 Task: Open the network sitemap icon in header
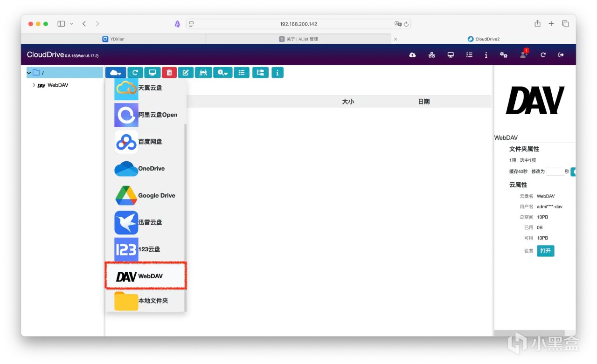point(432,55)
